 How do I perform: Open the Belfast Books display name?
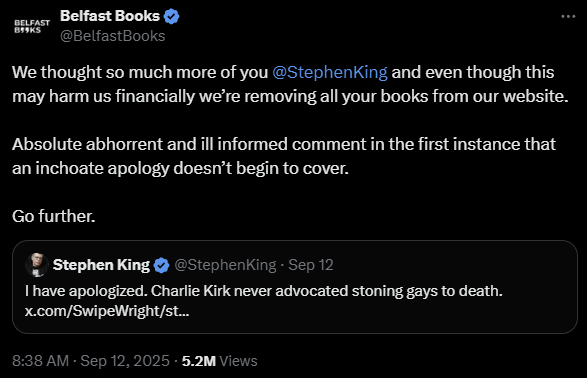(x=110, y=16)
